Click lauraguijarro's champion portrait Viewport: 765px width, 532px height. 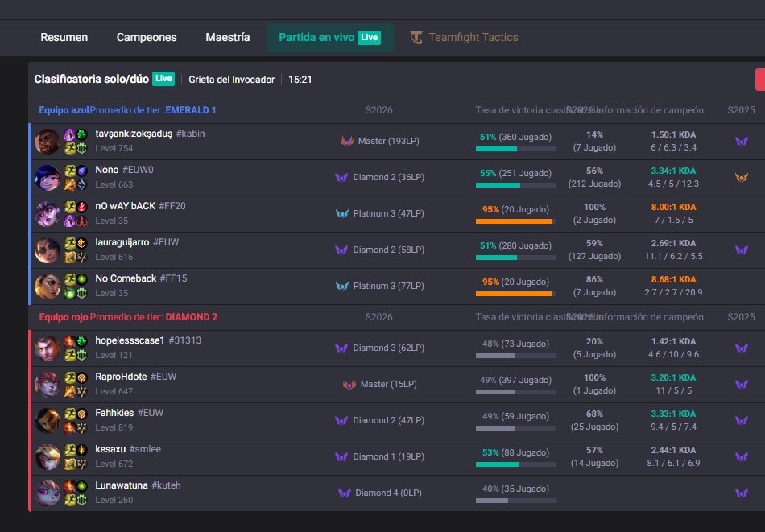pyautogui.click(x=48, y=250)
